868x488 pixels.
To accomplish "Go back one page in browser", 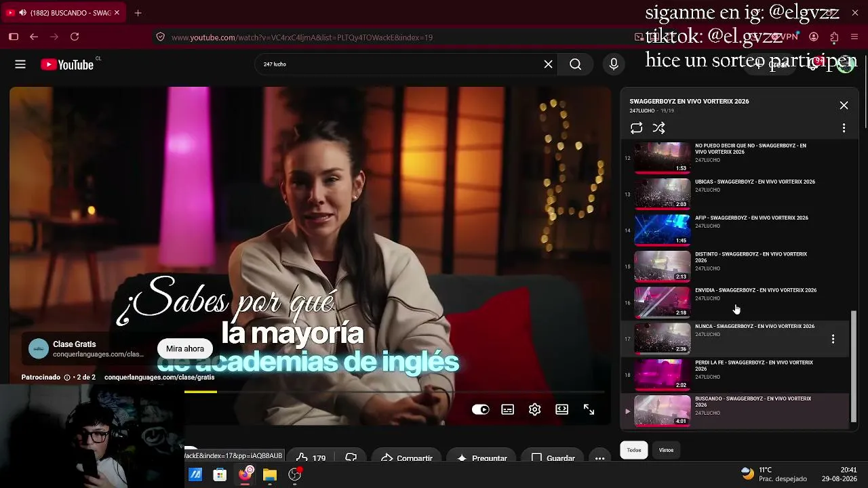I will [x=34, y=37].
